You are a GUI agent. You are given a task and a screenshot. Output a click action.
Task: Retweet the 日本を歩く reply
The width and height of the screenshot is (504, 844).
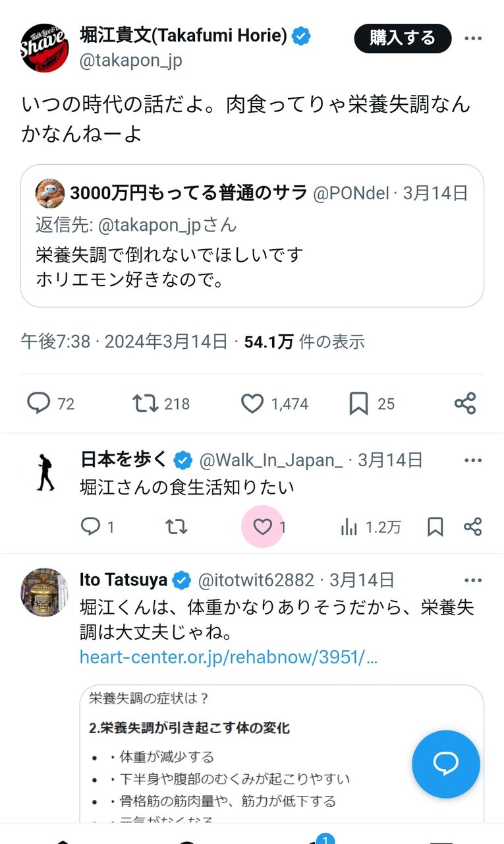tap(176, 526)
